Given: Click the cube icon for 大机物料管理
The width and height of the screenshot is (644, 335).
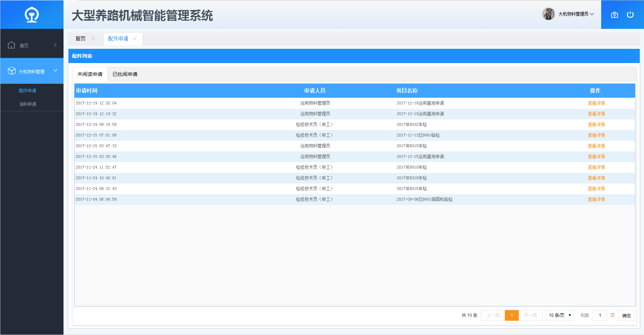Looking at the screenshot, I should point(11,71).
